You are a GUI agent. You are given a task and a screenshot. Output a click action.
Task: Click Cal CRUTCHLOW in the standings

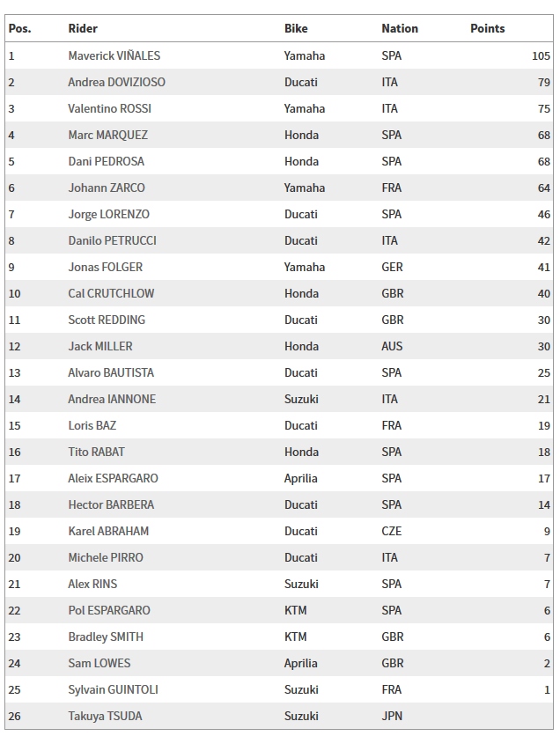(109, 293)
